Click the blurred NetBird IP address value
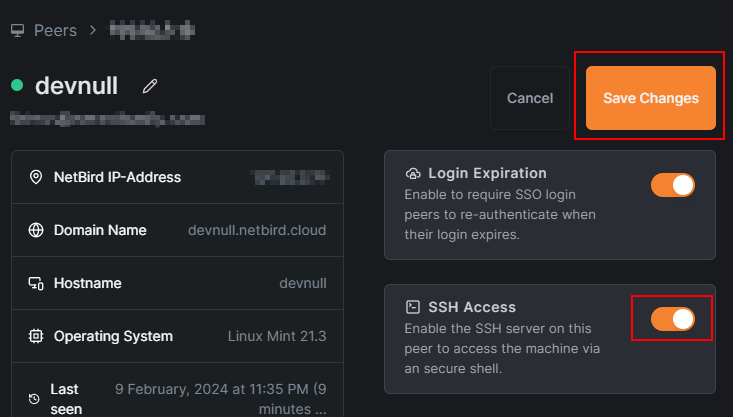Viewport: 733px width, 417px height. point(288,178)
